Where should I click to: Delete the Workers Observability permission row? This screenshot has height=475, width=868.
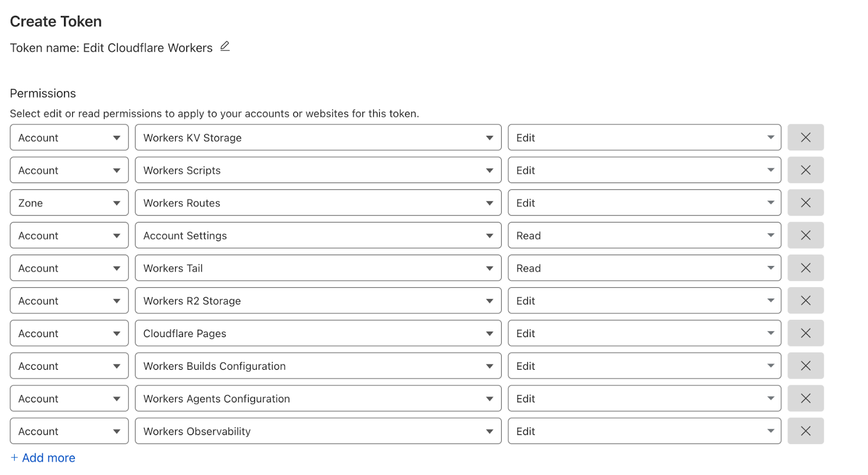(805, 430)
